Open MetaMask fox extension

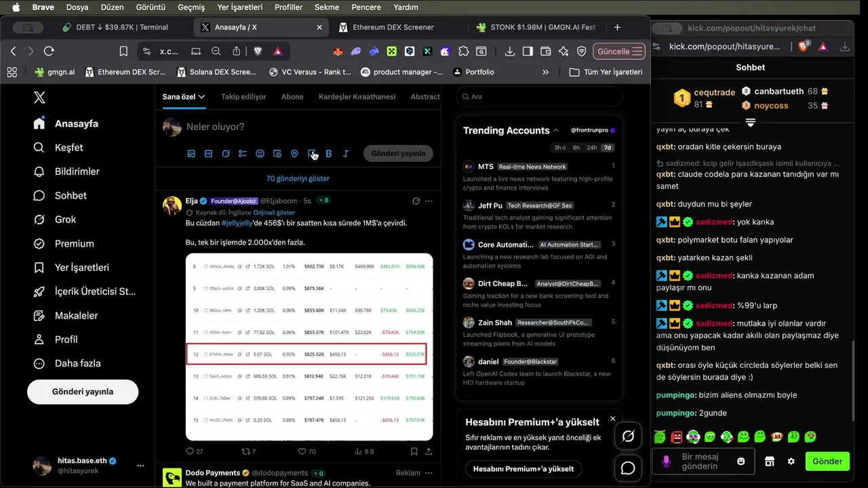pyautogui.click(x=338, y=51)
